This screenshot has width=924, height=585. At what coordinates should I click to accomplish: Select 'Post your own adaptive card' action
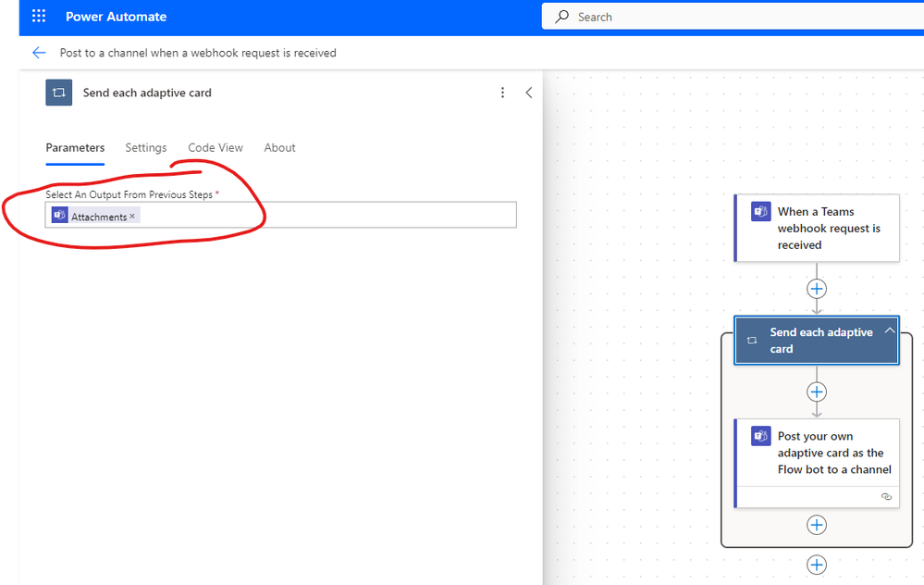pos(817,463)
